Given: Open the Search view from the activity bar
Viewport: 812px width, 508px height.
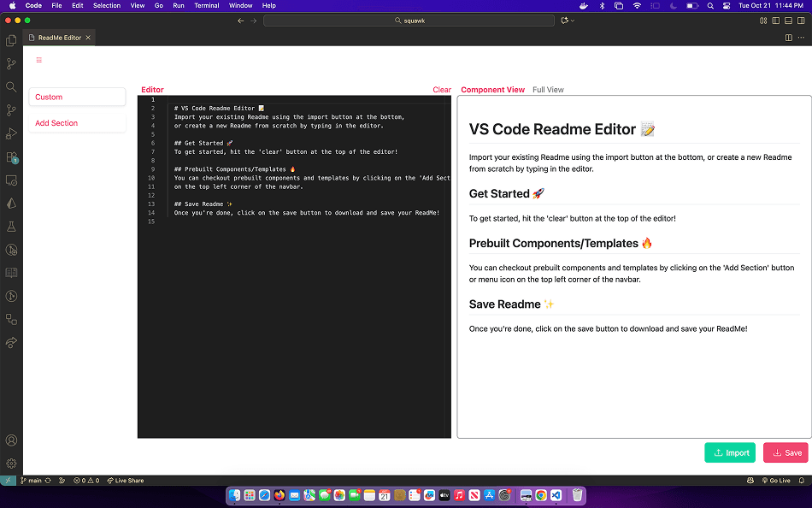Looking at the screenshot, I should pyautogui.click(x=11, y=86).
